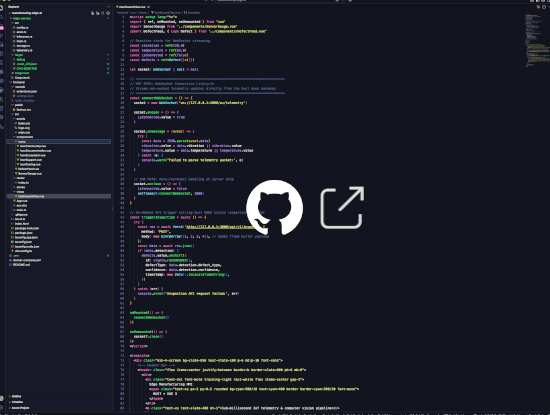The height and width of the screenshot is (415, 550).
Task: Click the code minimap on the right
Action: point(537,40)
